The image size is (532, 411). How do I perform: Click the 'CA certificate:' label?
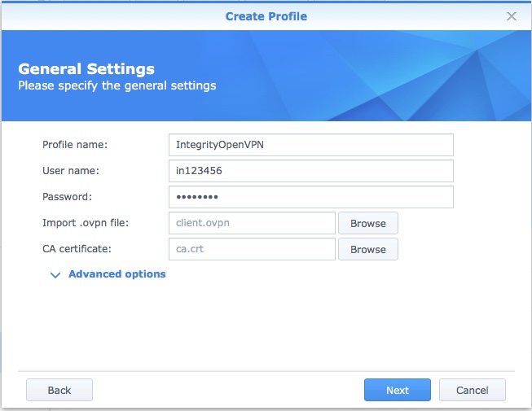(77, 249)
